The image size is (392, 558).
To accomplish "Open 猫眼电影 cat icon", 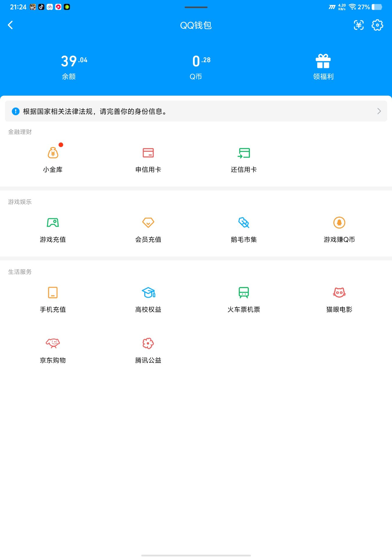I will (339, 293).
